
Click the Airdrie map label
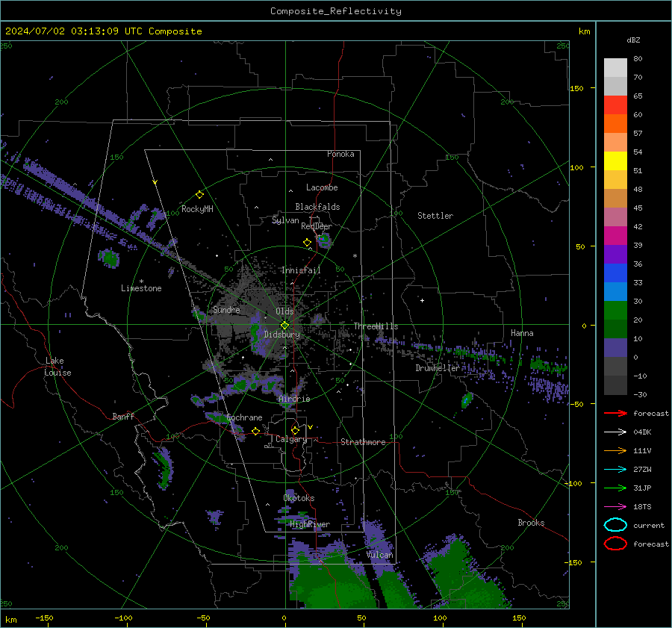(x=294, y=399)
